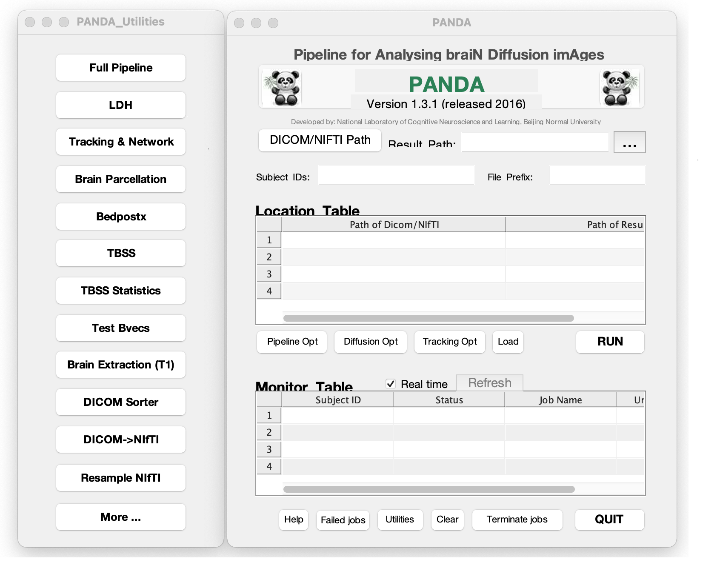Image resolution: width=720 pixels, height=588 pixels.
Task: Click the Subject_IDs input field
Action: [396, 175]
